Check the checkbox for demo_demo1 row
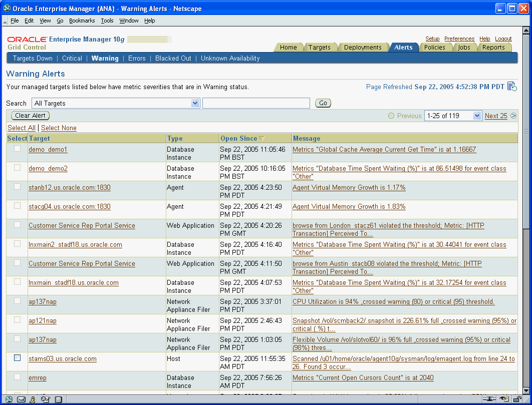Screen dimensions: 532x405 pos(17,149)
